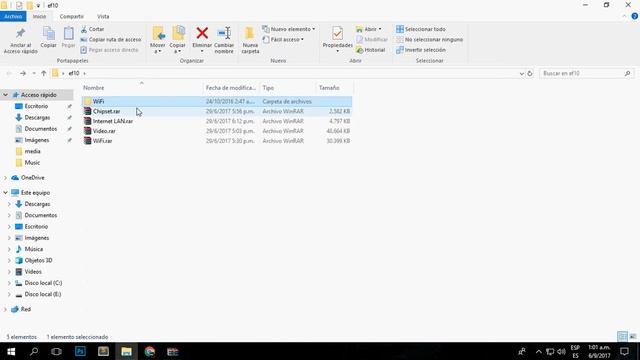Image resolution: width=640 pixels, height=360 pixels.
Task: Create a Nueva carpeta
Action: 250,40
